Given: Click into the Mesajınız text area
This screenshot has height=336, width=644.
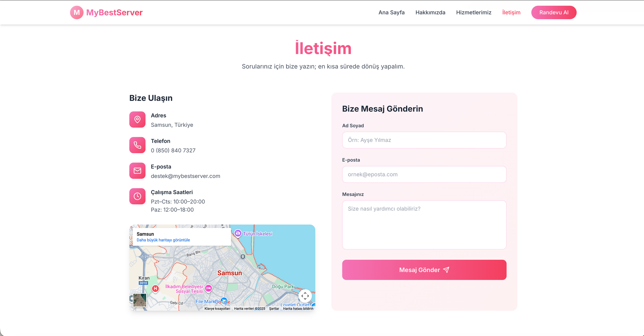Looking at the screenshot, I should click(424, 225).
